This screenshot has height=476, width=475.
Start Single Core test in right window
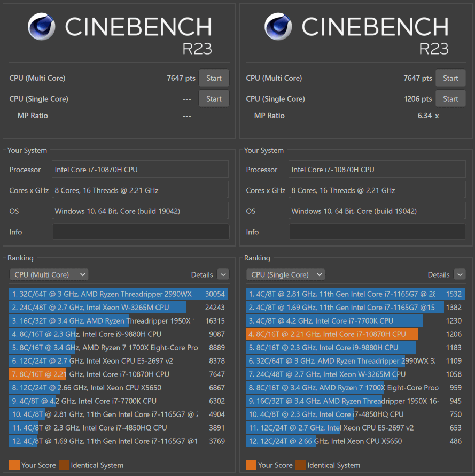450,98
